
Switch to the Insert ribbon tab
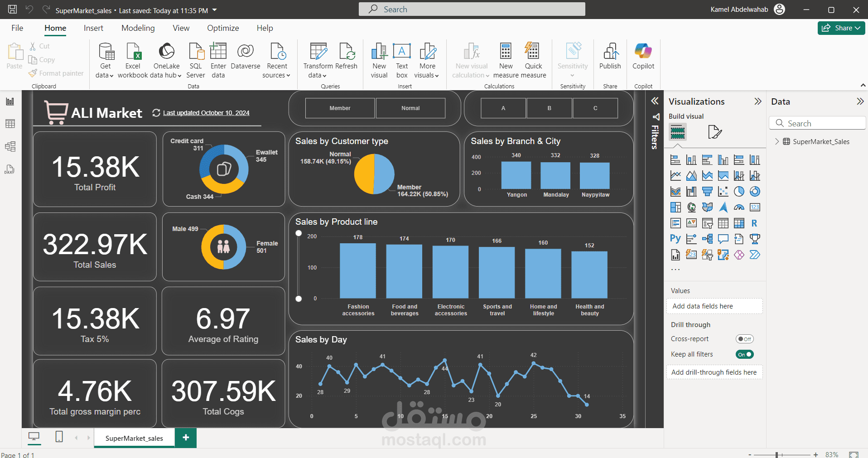[x=93, y=28]
